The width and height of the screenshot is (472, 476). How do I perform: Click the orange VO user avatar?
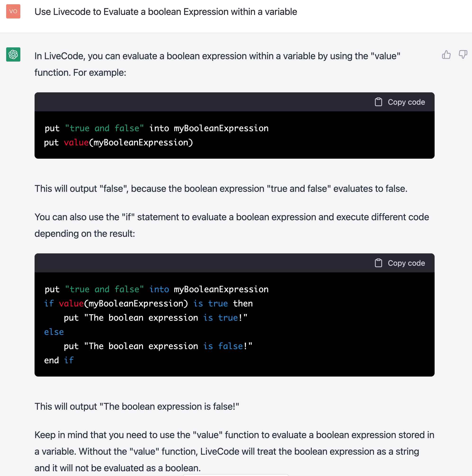13,11
